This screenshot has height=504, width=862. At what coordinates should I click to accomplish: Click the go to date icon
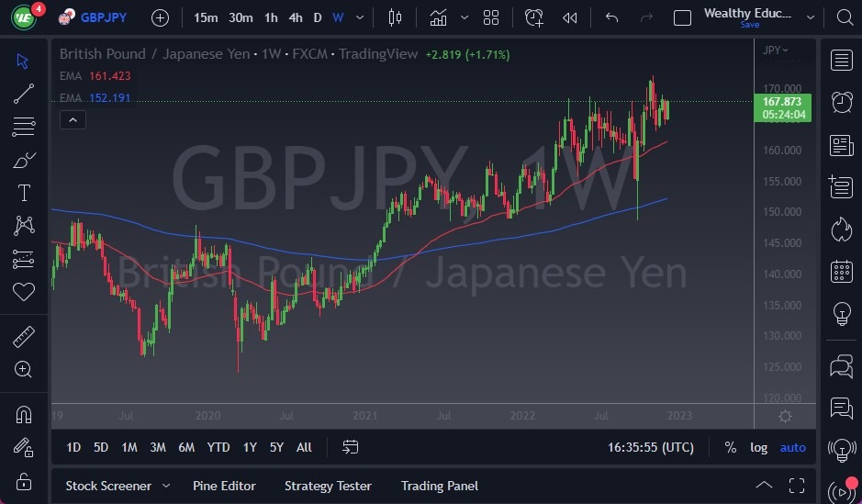350,447
